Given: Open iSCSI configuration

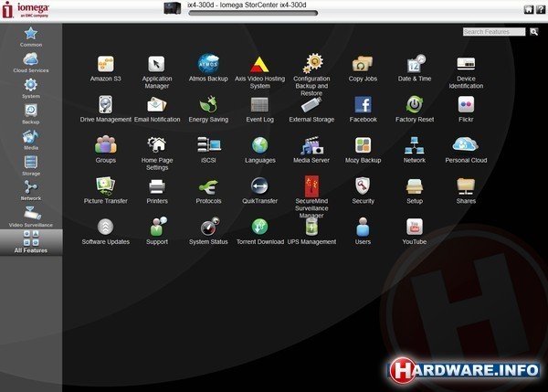Looking at the screenshot, I should click(208, 150).
